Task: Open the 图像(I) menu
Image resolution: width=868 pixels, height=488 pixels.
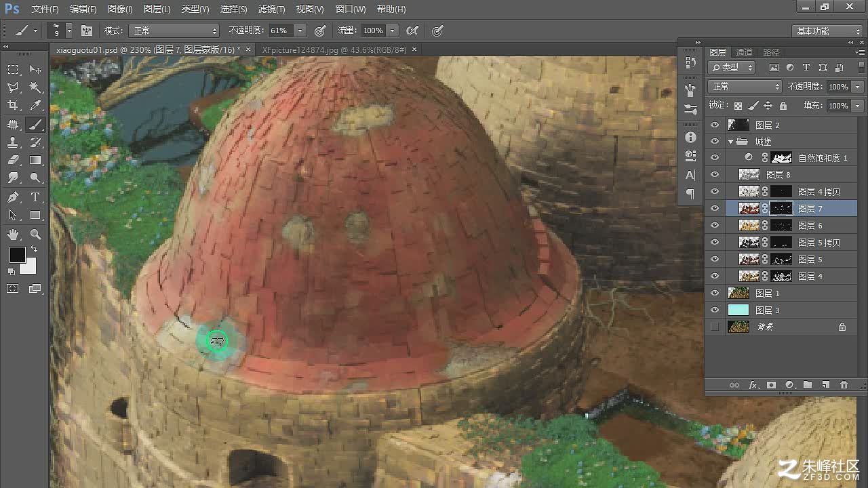Action: [x=120, y=9]
